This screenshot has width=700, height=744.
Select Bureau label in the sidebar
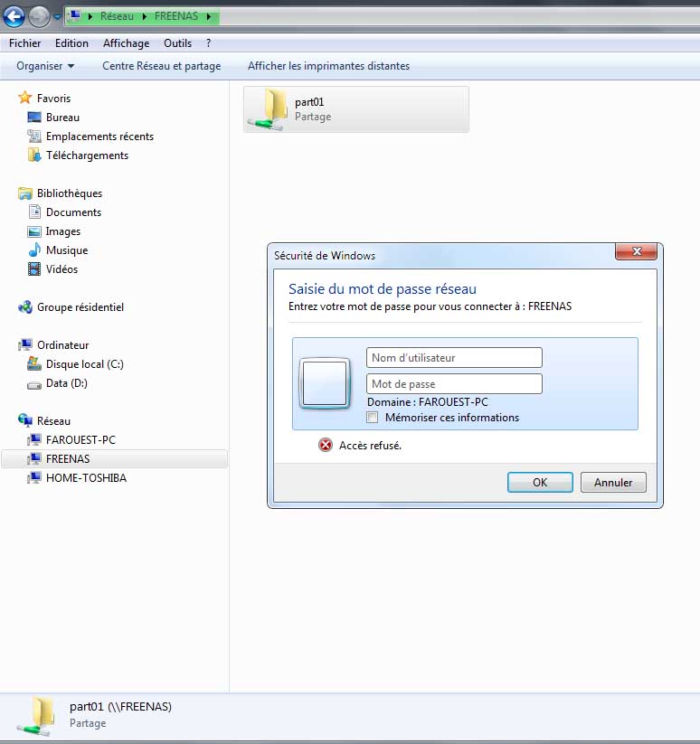point(62,118)
